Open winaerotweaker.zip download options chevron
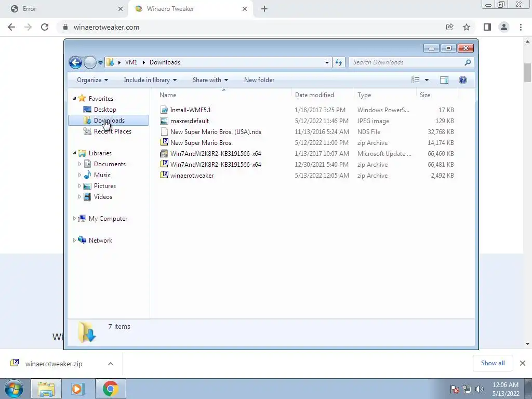Screen dimensions: 532x399 coord(111,364)
